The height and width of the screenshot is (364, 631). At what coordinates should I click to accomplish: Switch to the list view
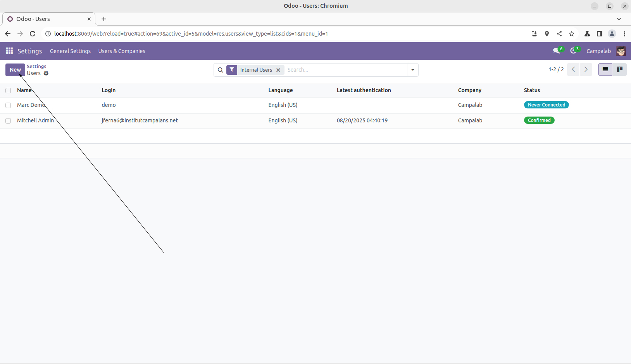click(605, 70)
